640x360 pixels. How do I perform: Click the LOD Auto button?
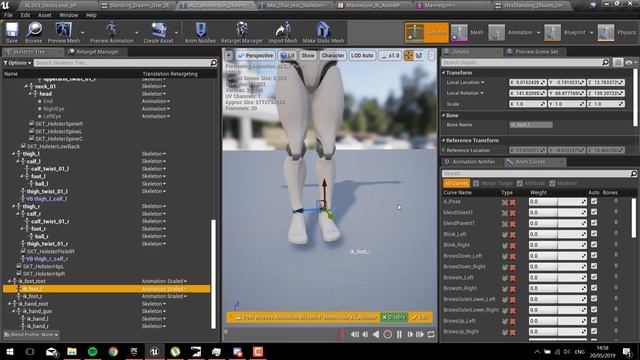tap(362, 56)
